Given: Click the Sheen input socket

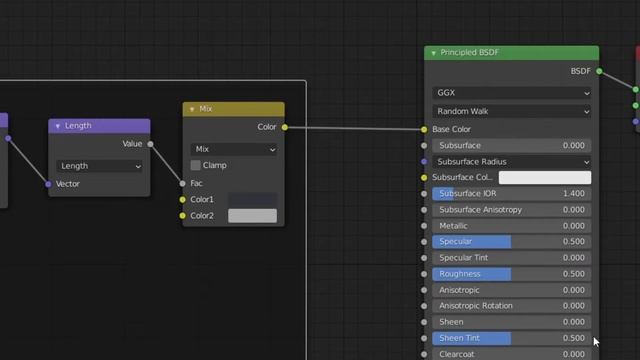Looking at the screenshot, I should pos(424,322).
